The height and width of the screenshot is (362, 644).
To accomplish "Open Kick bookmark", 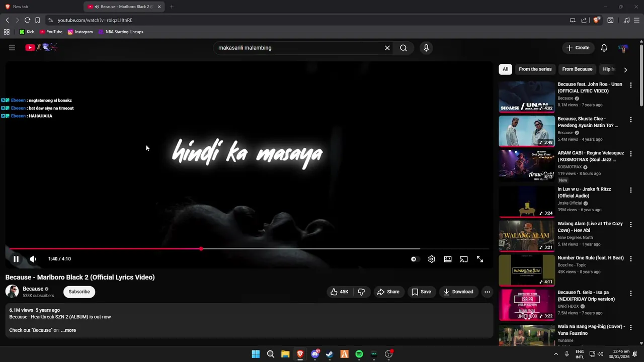I will (x=27, y=32).
